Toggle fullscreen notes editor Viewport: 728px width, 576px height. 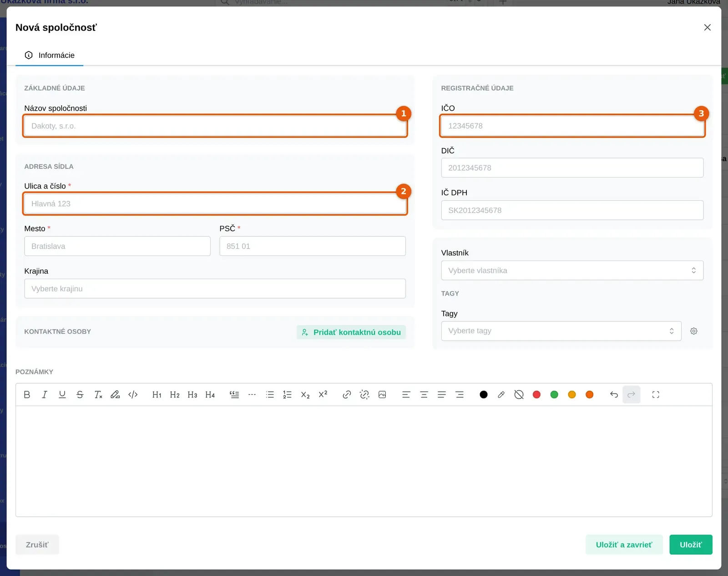(x=656, y=395)
